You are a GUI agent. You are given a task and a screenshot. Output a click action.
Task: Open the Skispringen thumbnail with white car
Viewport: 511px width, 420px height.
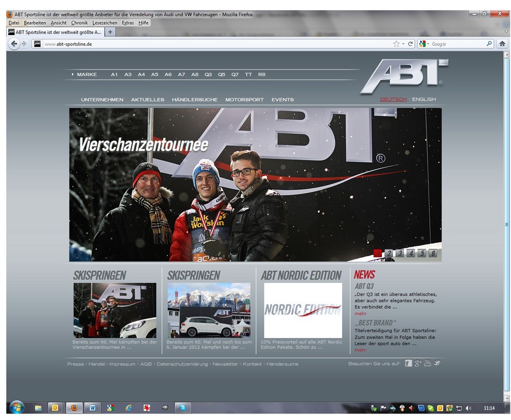click(209, 310)
